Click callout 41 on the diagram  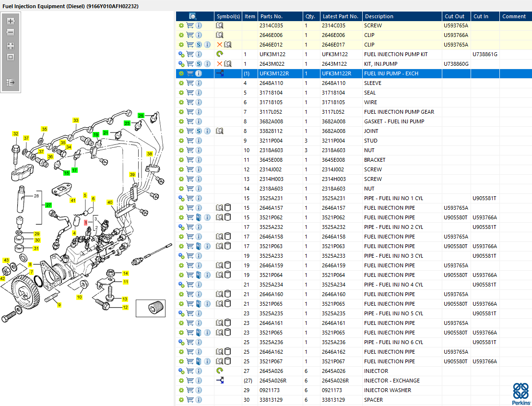[x=73, y=200]
